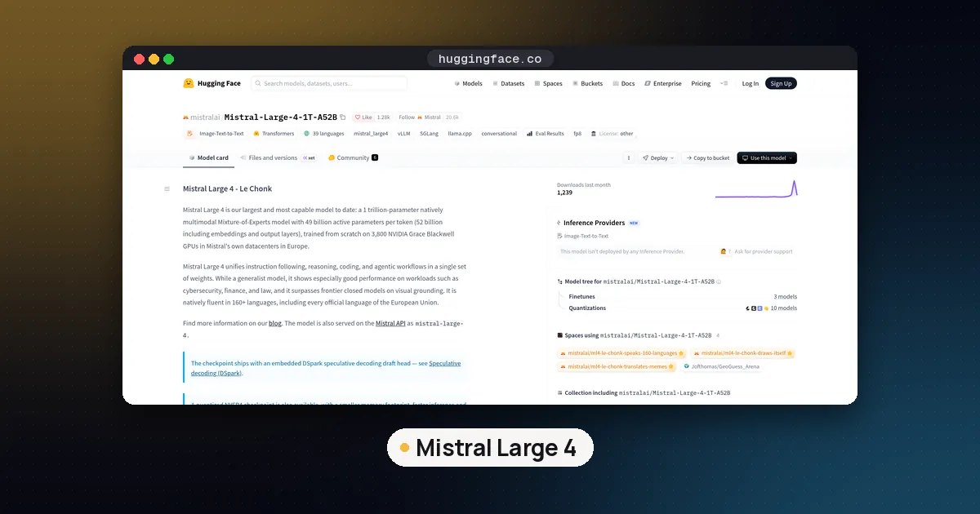Click the Model tree info icon
This screenshot has height=514, width=980.
[719, 281]
